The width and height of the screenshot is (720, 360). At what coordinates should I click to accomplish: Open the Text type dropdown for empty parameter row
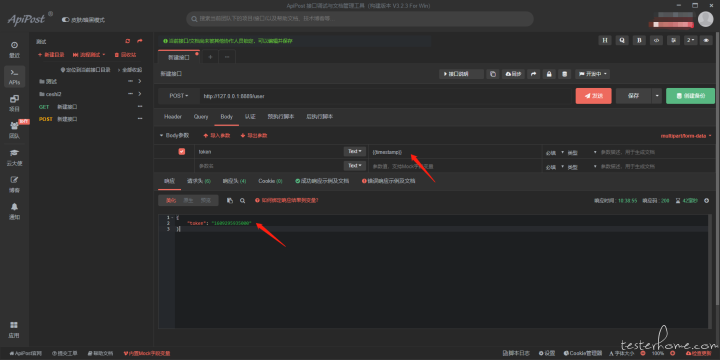coord(355,166)
